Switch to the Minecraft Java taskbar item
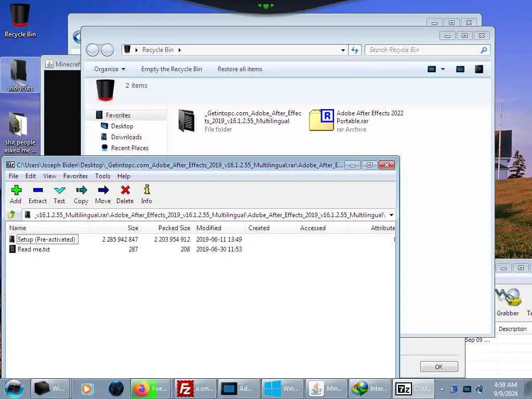Image resolution: width=532 pixels, height=399 pixels. point(326,389)
